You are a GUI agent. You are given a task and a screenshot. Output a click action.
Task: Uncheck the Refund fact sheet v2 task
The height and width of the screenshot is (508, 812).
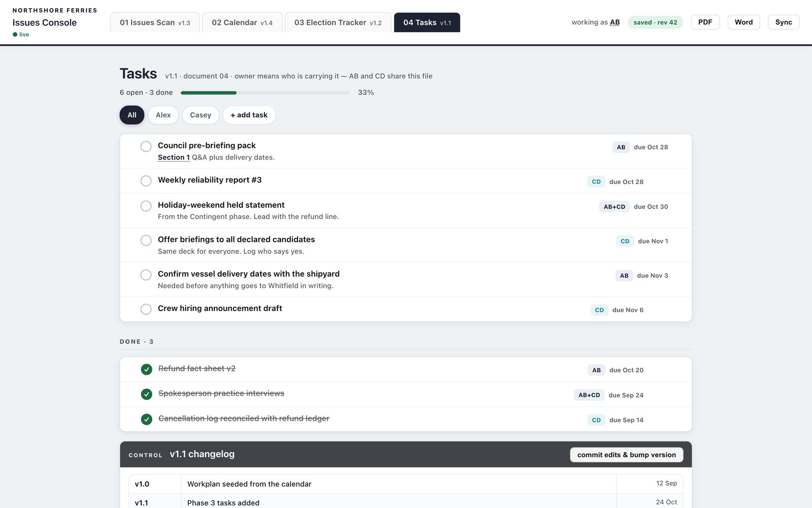(146, 369)
